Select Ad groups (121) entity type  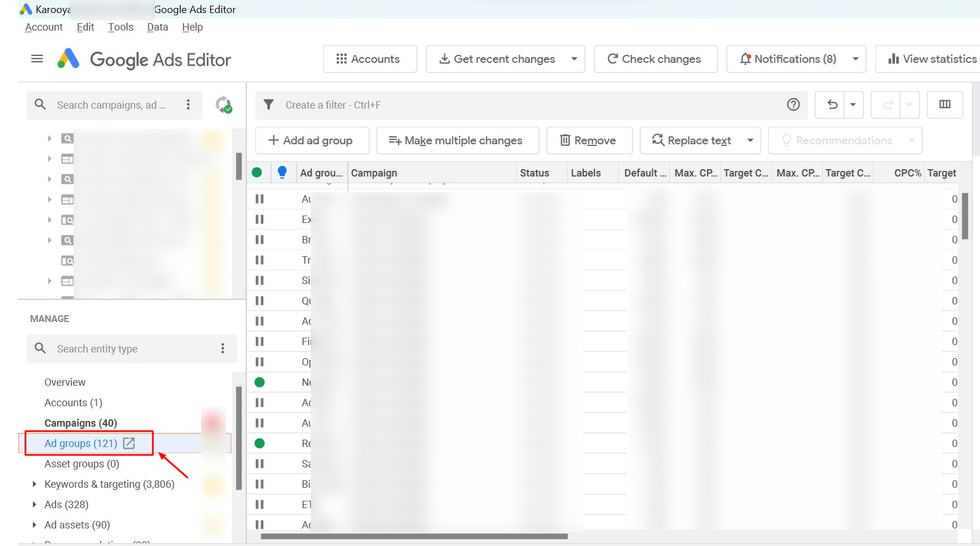pyautogui.click(x=81, y=444)
